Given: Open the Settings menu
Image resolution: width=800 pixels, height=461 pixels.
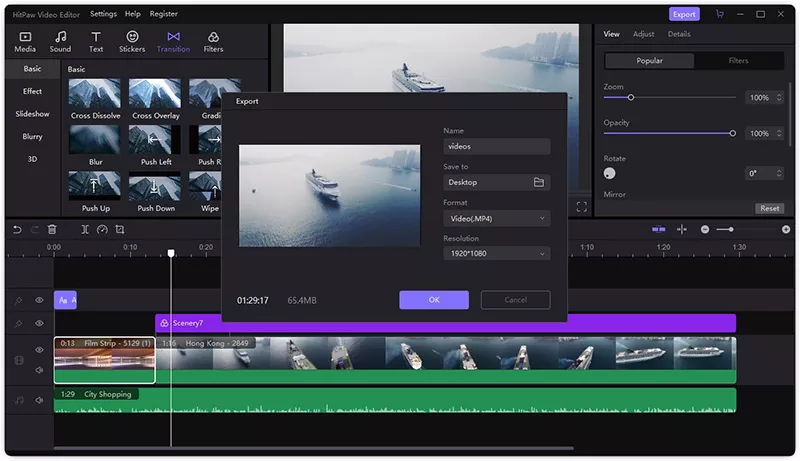Looking at the screenshot, I should tap(103, 14).
